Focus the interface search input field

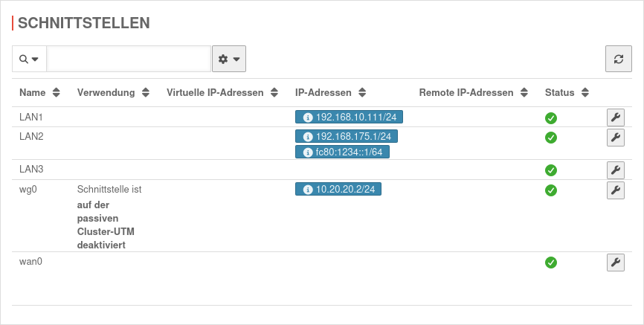click(x=129, y=59)
